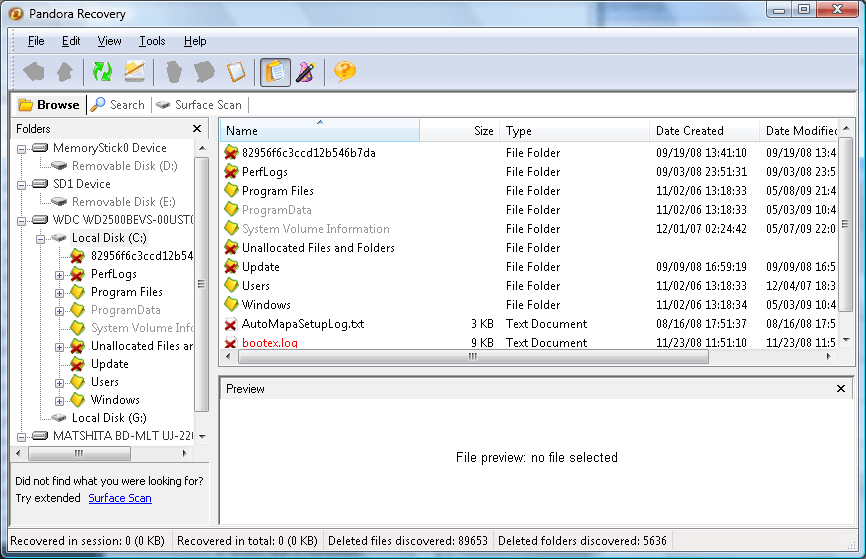Viewport: 866px width, 559px height.
Task: Collapse the MemoryStick0 Device node
Action: click(21, 149)
